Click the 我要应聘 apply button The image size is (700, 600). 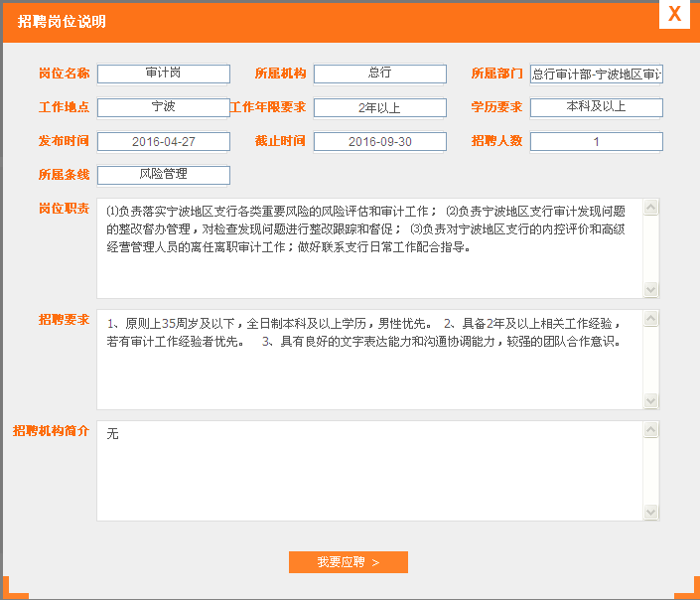(x=348, y=562)
